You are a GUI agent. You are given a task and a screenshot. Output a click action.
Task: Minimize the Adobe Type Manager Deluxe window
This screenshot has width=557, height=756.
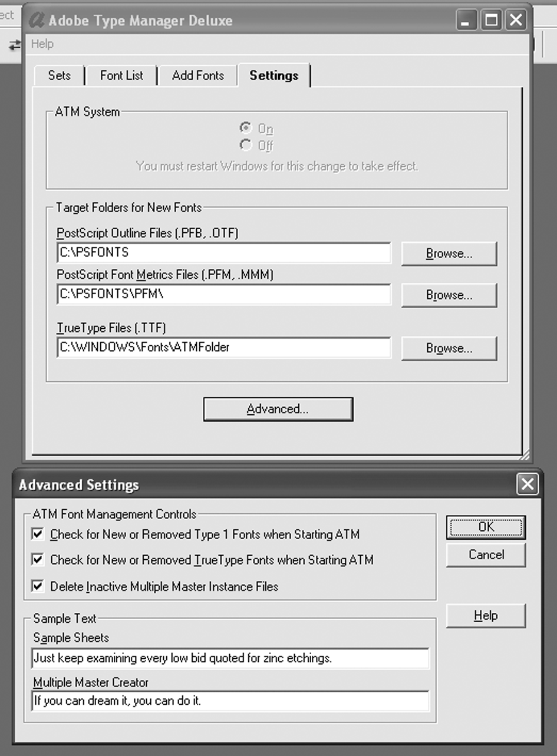tap(466, 21)
